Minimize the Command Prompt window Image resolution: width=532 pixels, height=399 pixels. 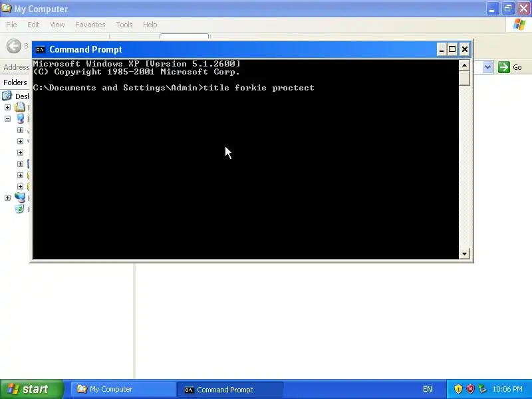[441, 49]
